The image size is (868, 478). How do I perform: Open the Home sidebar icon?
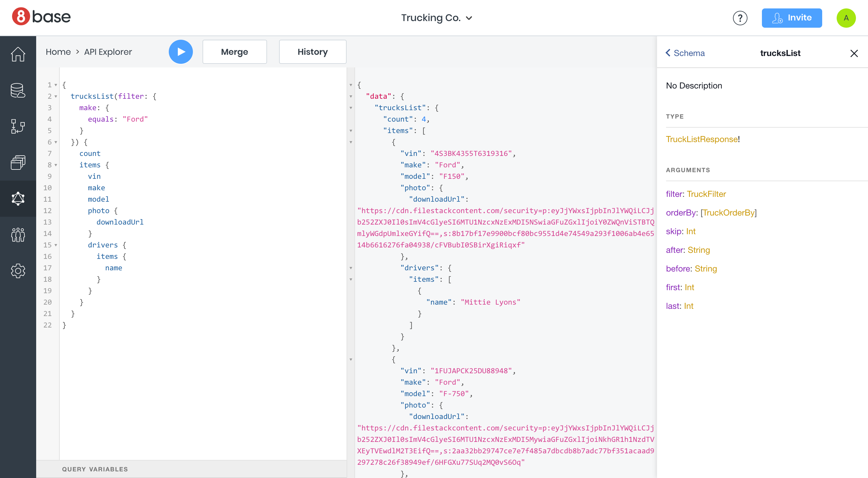pos(18,54)
